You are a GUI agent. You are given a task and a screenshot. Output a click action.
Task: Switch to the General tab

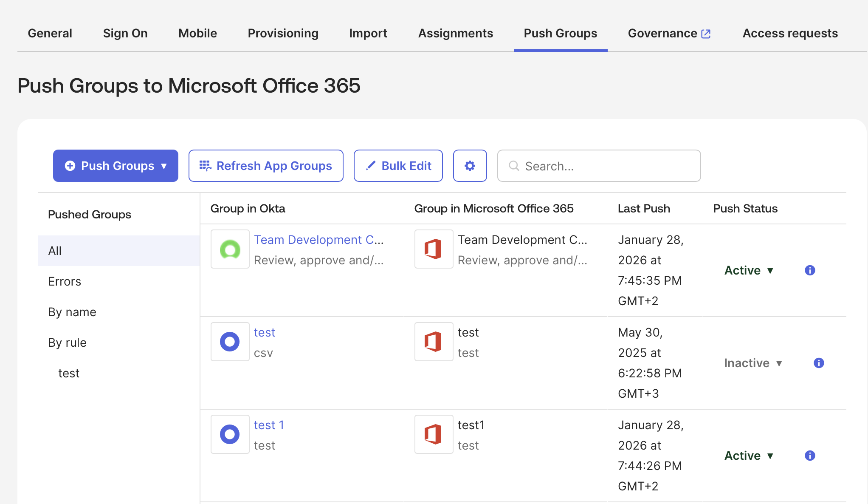pyautogui.click(x=50, y=33)
